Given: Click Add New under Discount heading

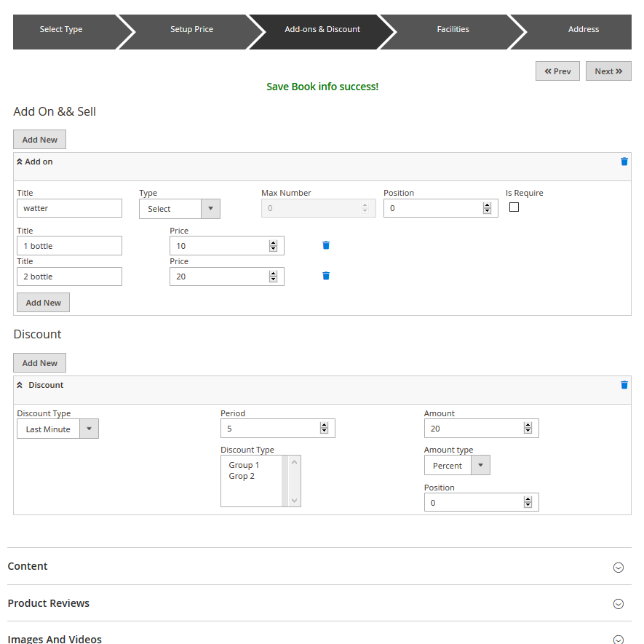Looking at the screenshot, I should click(x=39, y=362).
